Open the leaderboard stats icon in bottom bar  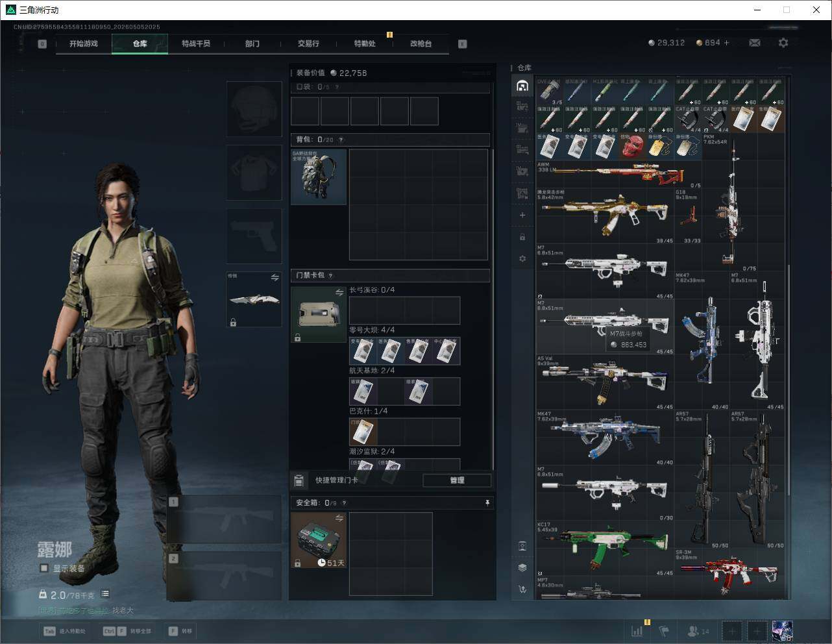click(x=637, y=630)
